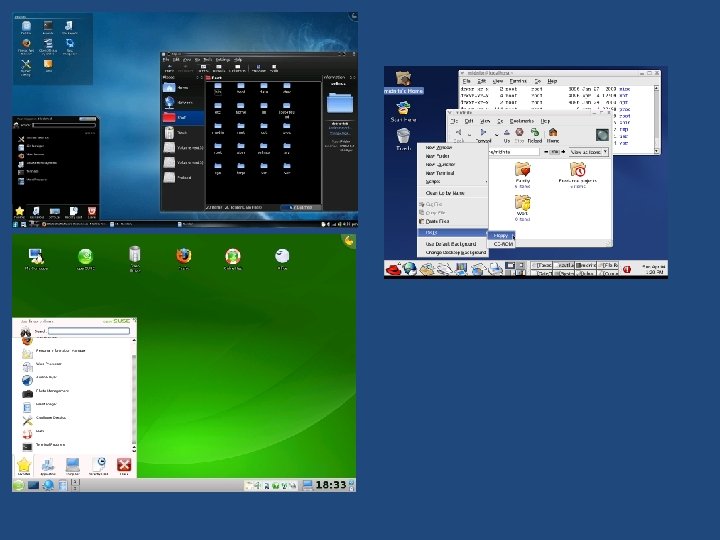Click the Nautilus location text field
The image size is (720, 540).
point(513,152)
